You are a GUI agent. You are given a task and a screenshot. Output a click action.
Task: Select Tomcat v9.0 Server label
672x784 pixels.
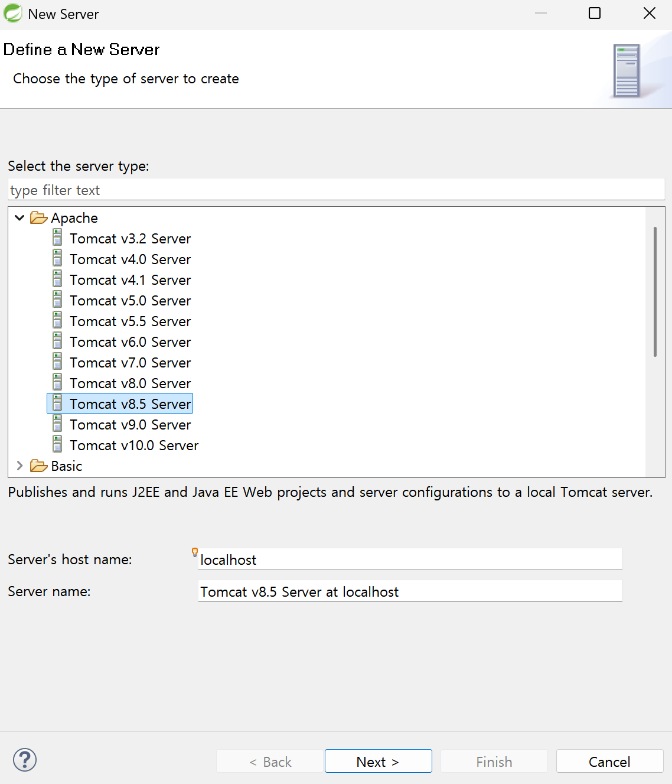coord(131,425)
